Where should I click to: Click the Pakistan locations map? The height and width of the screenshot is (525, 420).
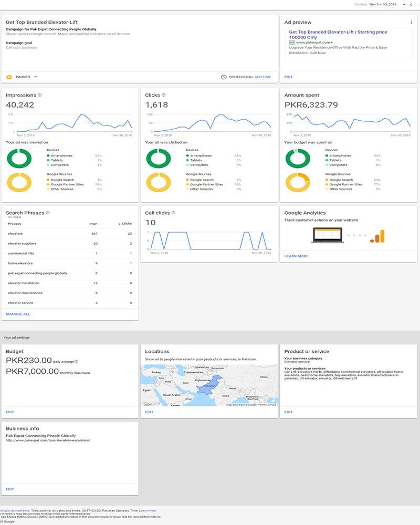(x=209, y=385)
